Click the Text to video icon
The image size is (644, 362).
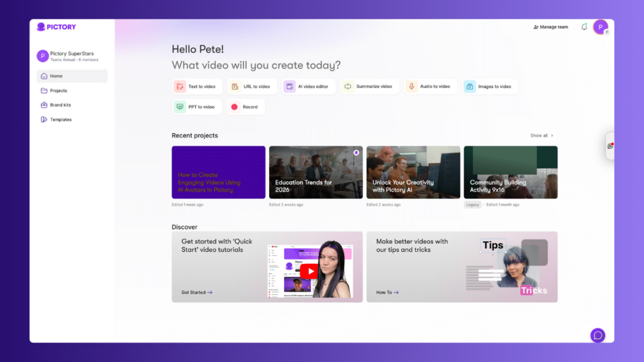pyautogui.click(x=180, y=87)
